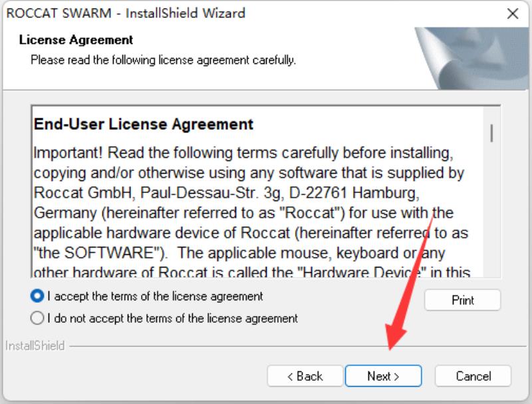Click the scrollbar track below the thumb

(x=491, y=210)
